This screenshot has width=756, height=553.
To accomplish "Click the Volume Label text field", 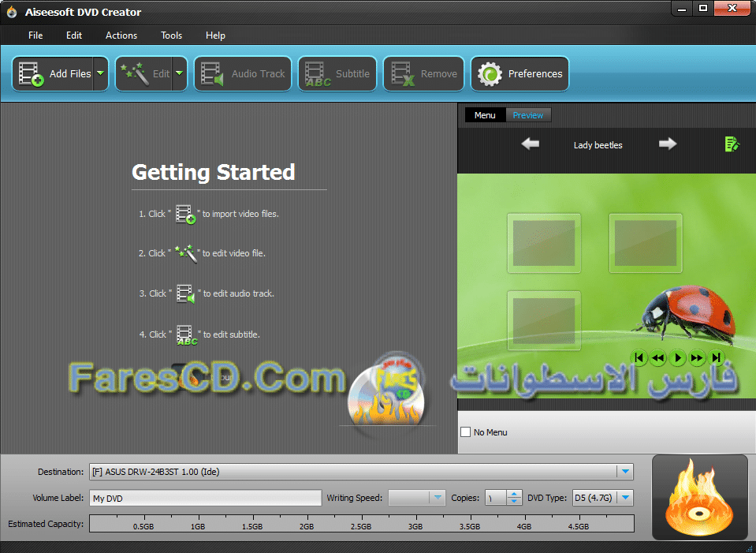I will 205,499.
